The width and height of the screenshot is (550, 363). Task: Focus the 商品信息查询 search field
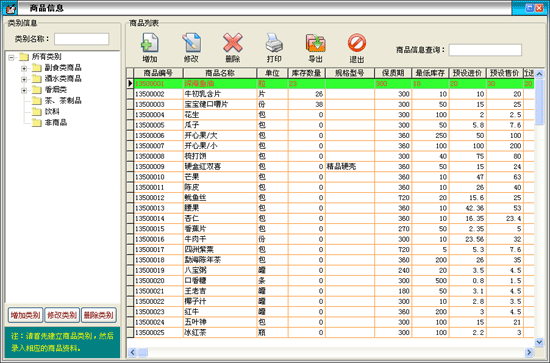[x=485, y=50]
